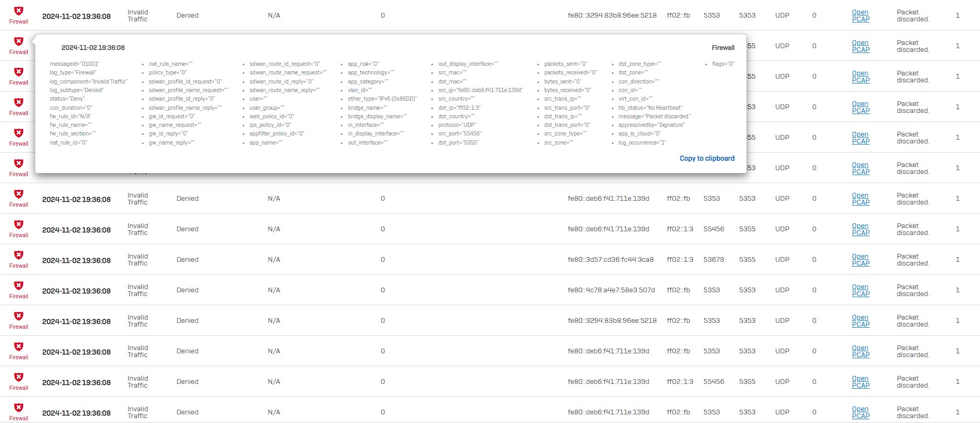
Task: Select log_component="Invalid Traffic" in the popup
Action: [x=88, y=81]
